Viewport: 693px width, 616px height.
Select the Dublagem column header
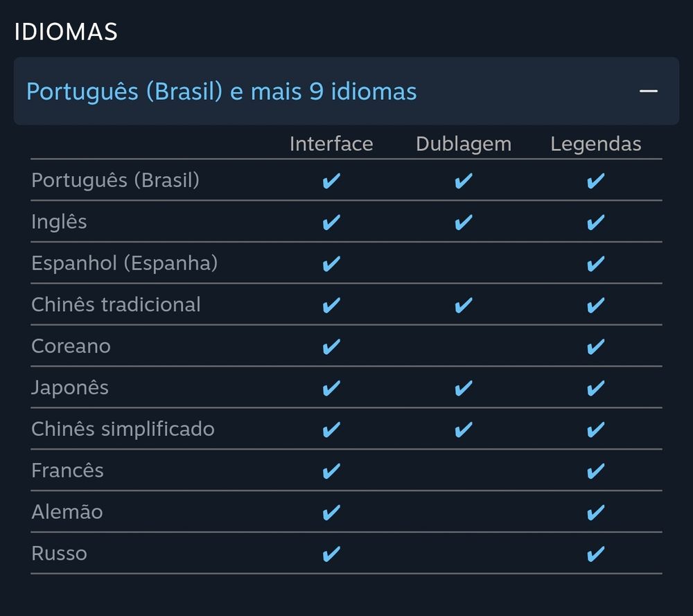464,144
